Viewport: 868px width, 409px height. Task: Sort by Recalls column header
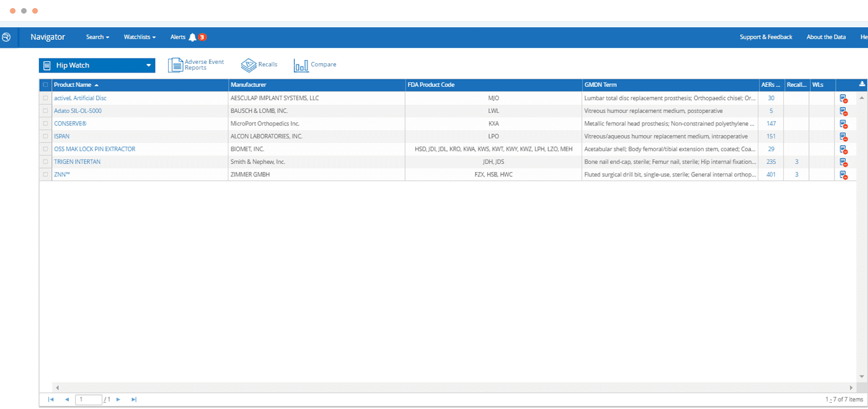797,85
